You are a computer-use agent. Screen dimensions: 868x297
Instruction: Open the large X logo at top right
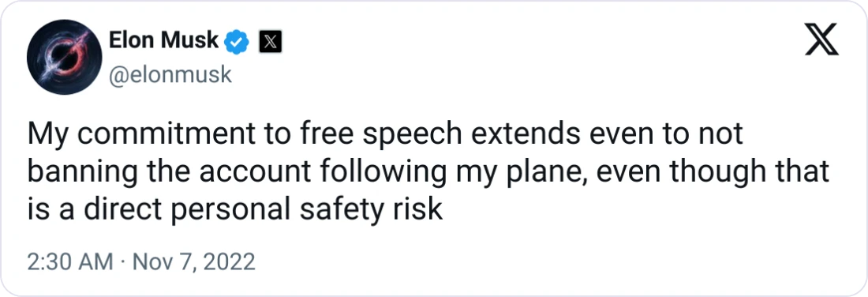click(821, 42)
